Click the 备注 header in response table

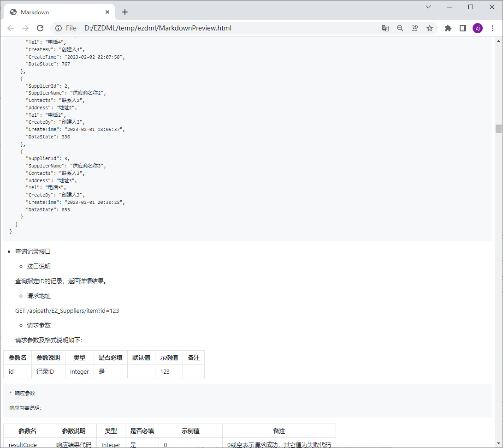click(x=279, y=431)
